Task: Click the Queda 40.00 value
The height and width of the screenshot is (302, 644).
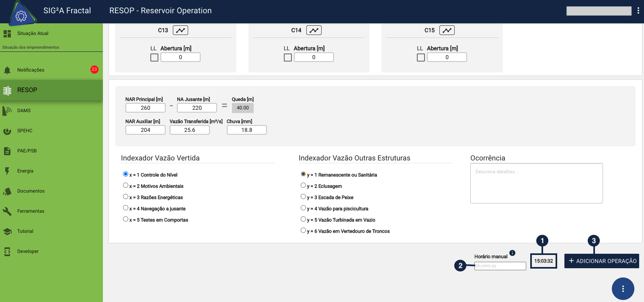Action: point(243,108)
